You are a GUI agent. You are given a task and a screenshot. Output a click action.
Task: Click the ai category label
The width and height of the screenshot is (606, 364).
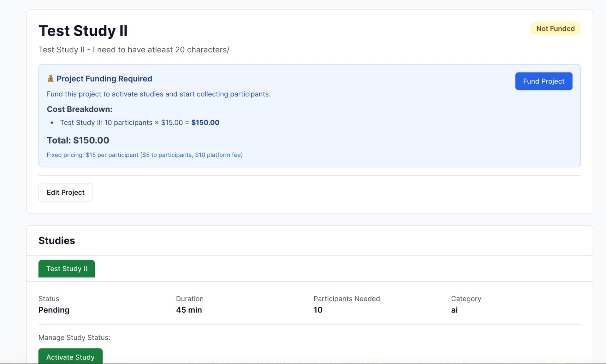coord(454,310)
